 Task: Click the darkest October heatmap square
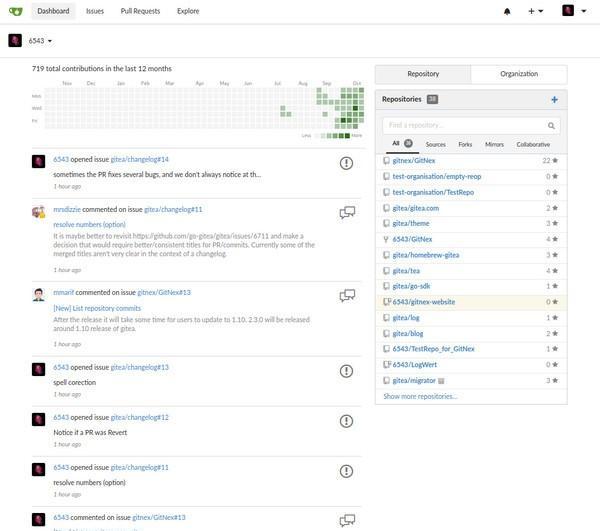click(x=355, y=108)
